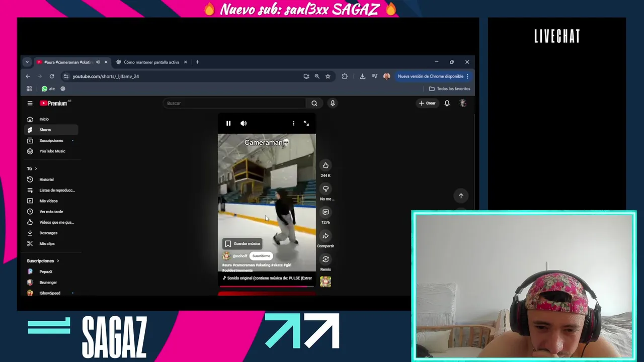Expand the Short to fullscreen

coord(306,123)
